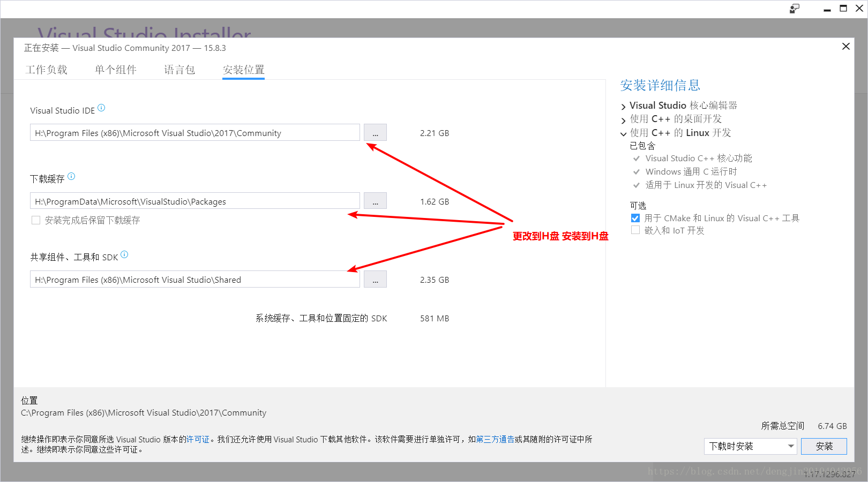Click the info icon next to 共享组件、工具和 SDK
868x482 pixels.
124,254
